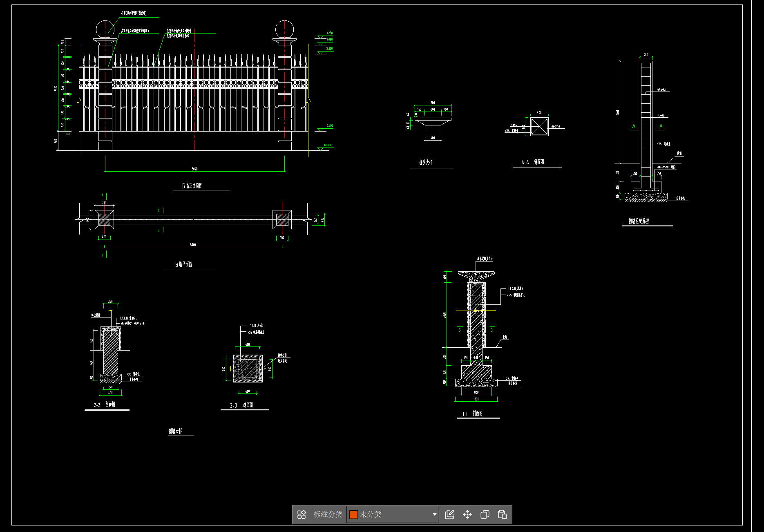Open the 未分类 category dropdown

[x=393, y=514]
